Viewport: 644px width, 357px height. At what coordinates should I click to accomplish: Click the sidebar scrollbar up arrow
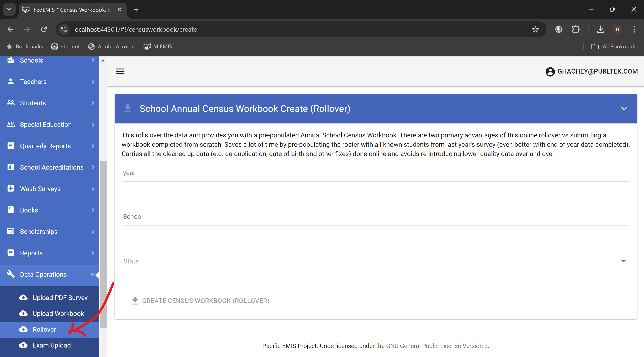103,61
